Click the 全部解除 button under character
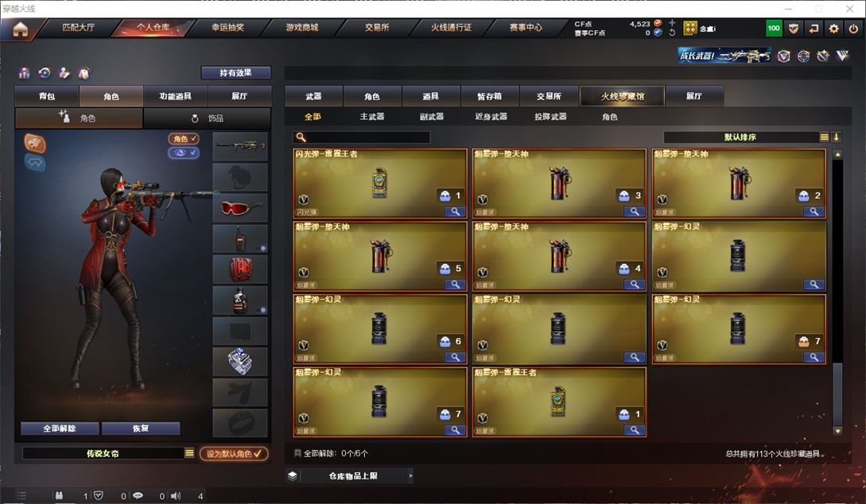The height and width of the screenshot is (504, 866). (x=60, y=428)
